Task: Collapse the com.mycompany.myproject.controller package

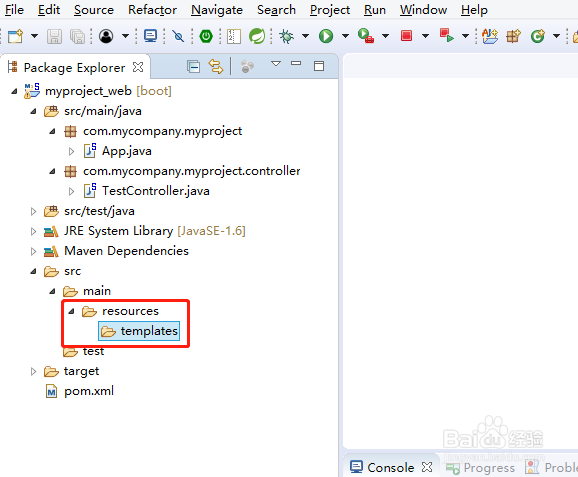Action: click(52, 171)
